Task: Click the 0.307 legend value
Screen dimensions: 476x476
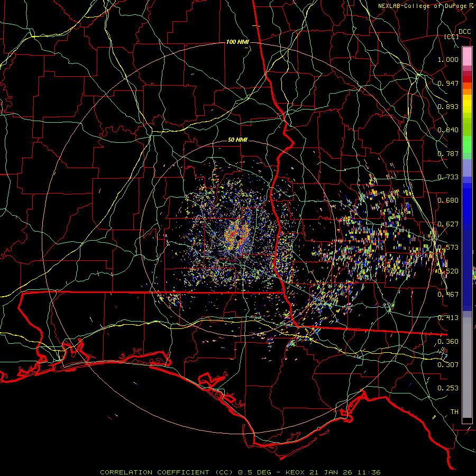Action: coord(448,365)
